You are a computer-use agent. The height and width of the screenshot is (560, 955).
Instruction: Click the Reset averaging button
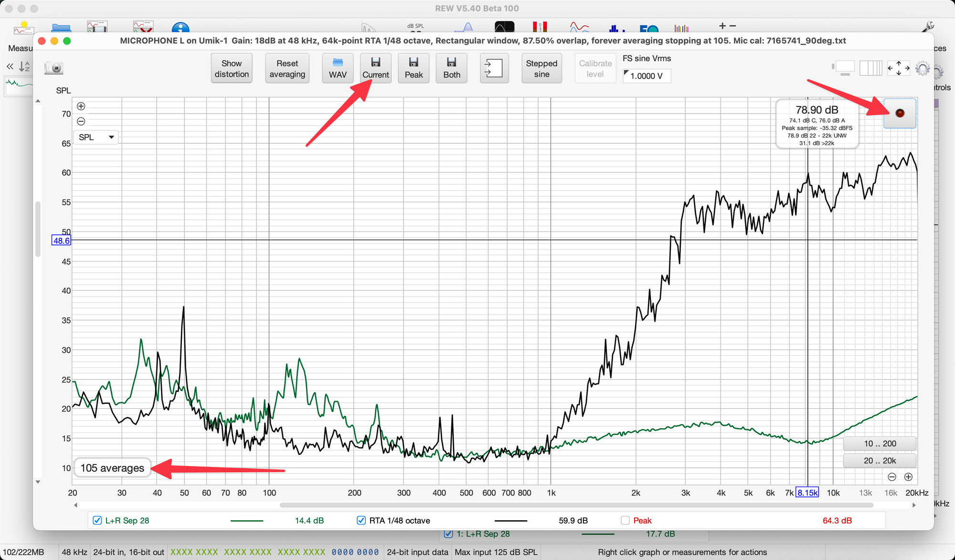(287, 68)
